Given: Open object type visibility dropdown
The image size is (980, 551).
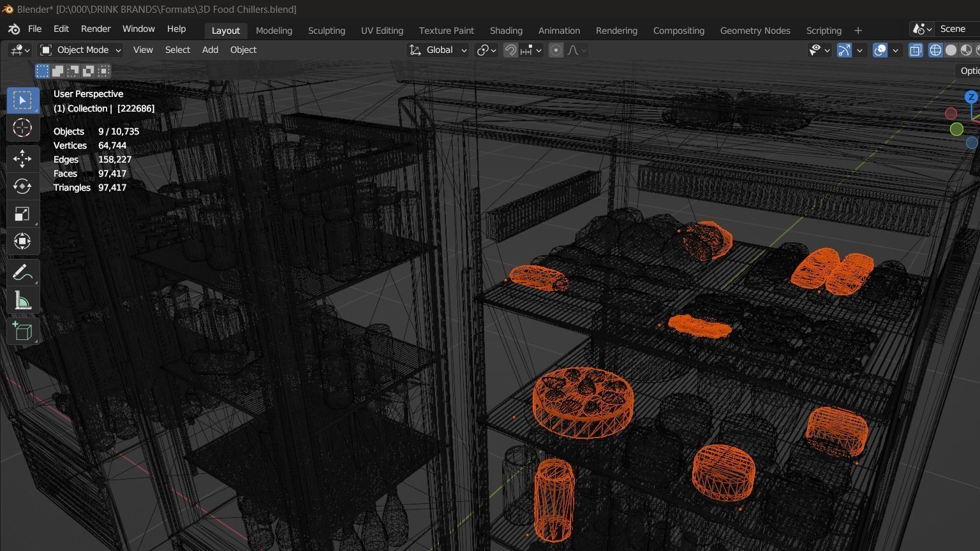Looking at the screenshot, I should [819, 50].
